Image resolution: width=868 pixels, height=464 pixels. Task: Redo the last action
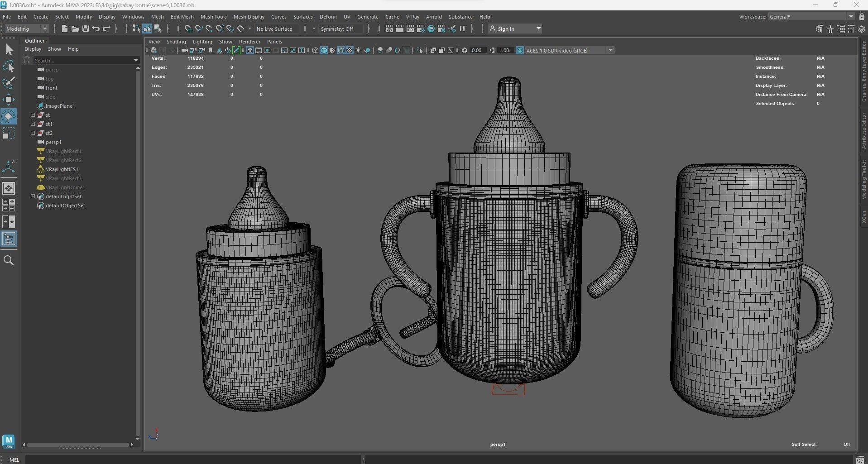click(x=106, y=29)
